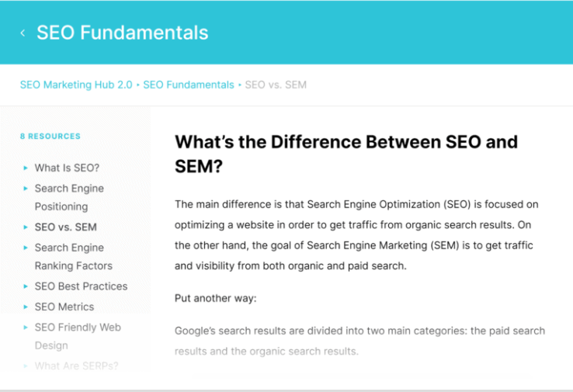Open SEO Friendly Web Design resource
Image resolution: width=573 pixels, height=392 pixels.
78,336
